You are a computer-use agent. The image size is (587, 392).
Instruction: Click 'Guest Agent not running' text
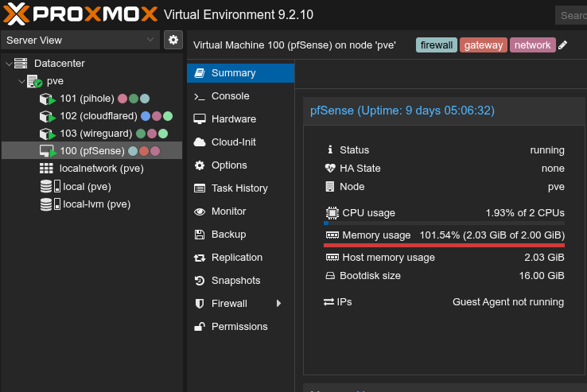click(508, 302)
